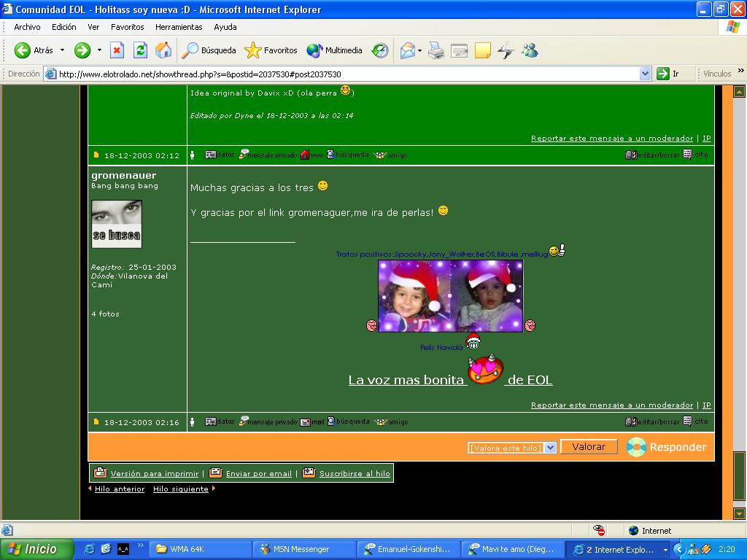
Task: Click cita in the 02:16 post row
Action: coord(695,421)
